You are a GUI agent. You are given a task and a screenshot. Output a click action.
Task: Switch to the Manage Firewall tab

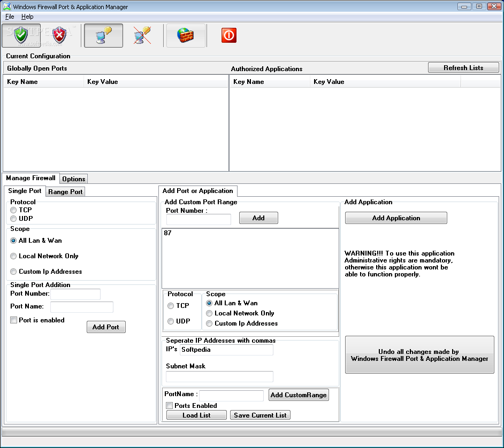[x=31, y=178]
